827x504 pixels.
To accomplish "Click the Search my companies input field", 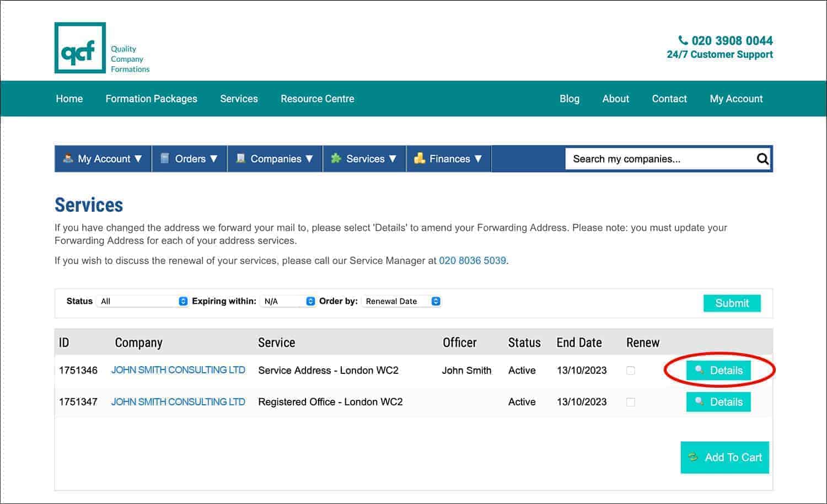I will 651,159.
